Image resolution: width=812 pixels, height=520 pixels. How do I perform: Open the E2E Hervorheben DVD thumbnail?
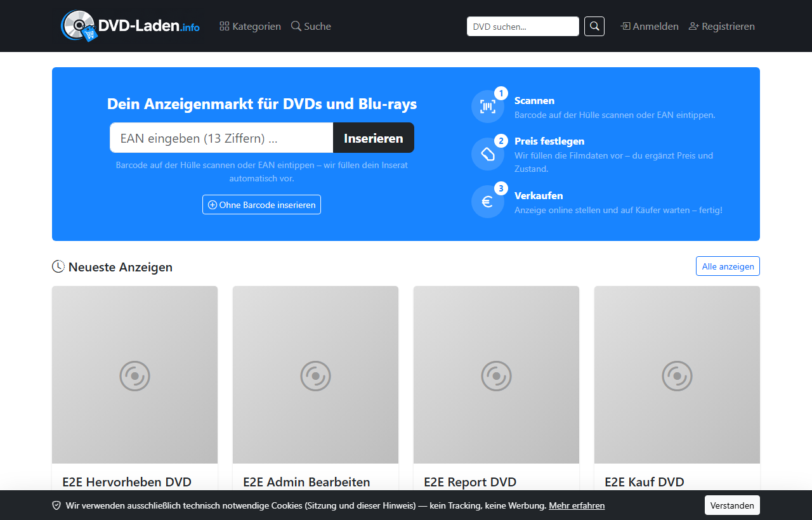134,375
